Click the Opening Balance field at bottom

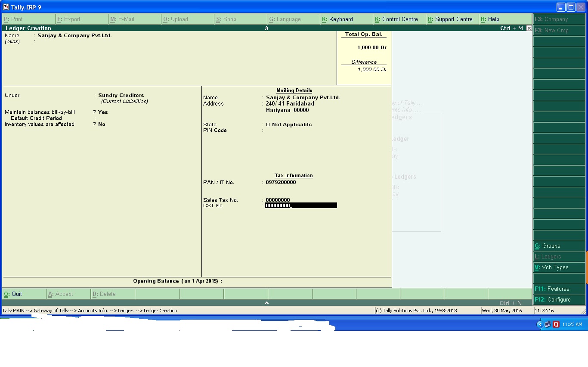click(x=177, y=281)
